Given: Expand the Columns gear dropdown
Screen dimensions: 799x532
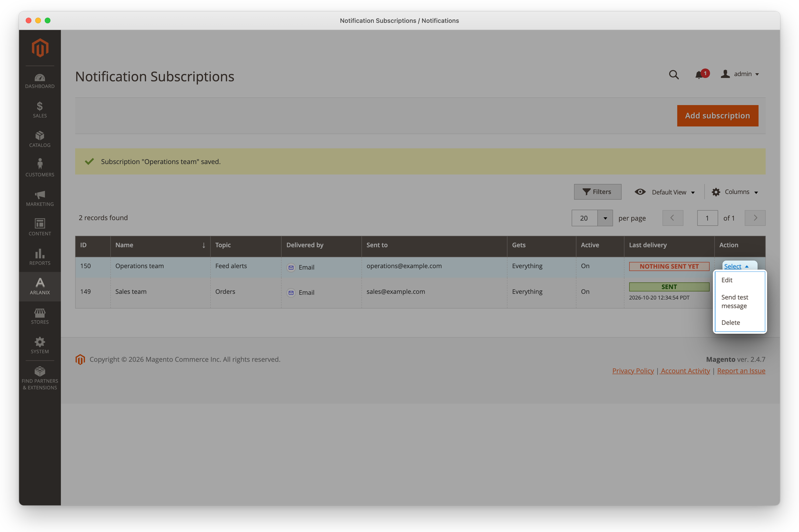Looking at the screenshot, I should tap(735, 192).
